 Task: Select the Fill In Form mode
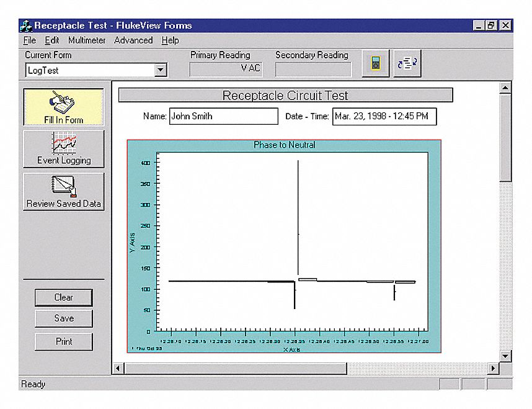coord(64,107)
